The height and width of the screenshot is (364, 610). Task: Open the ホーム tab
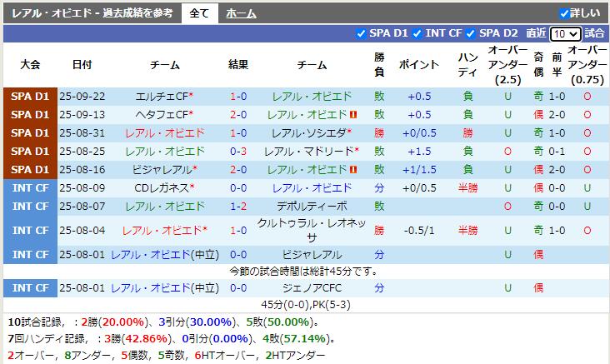click(x=241, y=13)
